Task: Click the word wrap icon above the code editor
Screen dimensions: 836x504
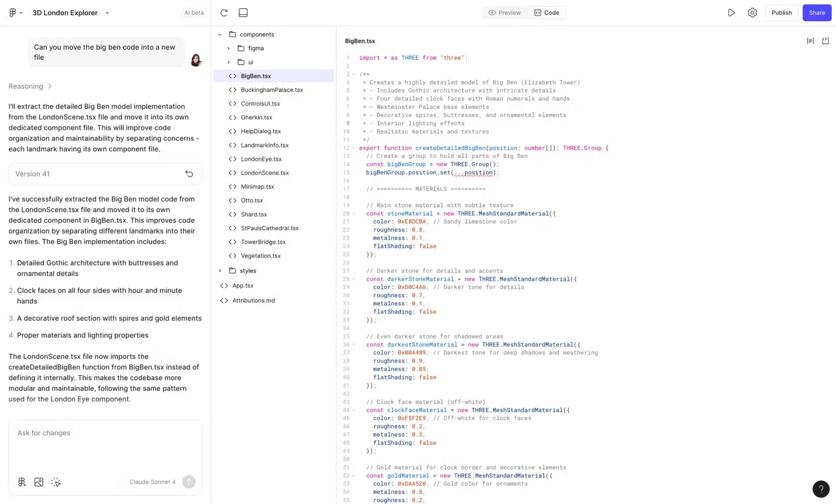Action: [x=810, y=41]
